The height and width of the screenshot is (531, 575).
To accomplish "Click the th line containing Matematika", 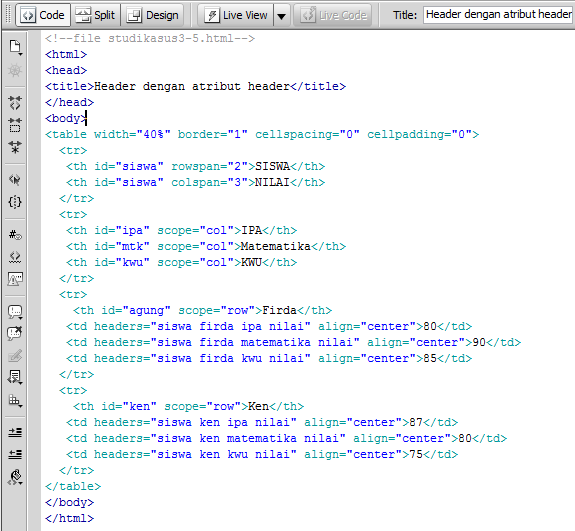I will [206, 246].
